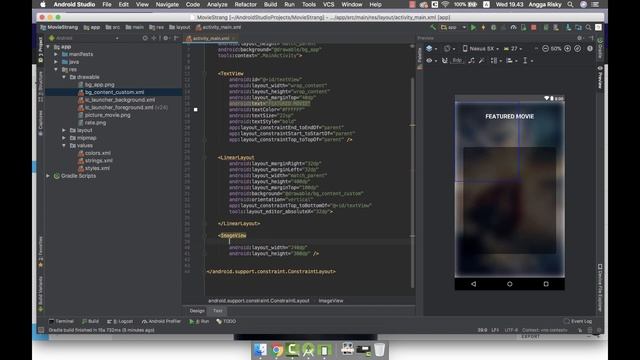Zoom out the layout preview
Image resolution: width=640 pixels, height=360 pixels.
[545, 49]
